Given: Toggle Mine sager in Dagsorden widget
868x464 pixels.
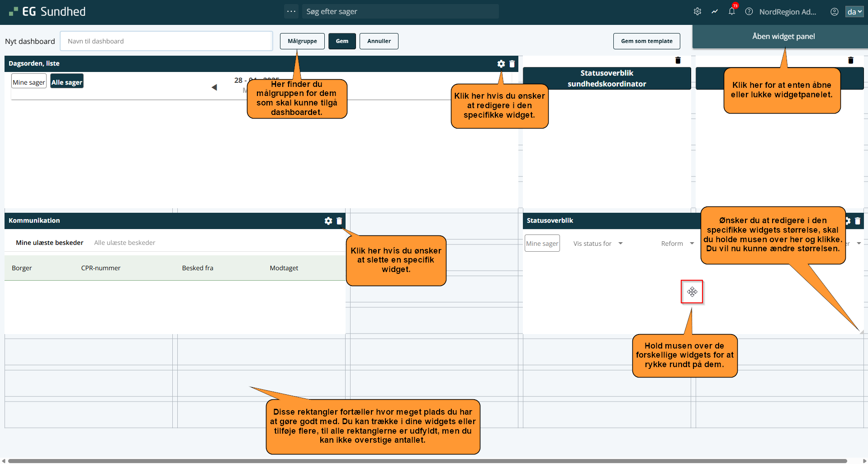Looking at the screenshot, I should pos(29,82).
